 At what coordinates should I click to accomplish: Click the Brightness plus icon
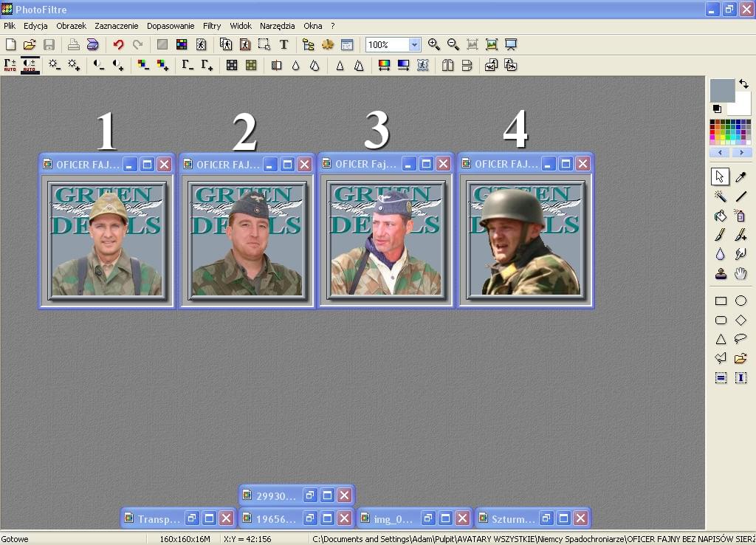(74, 65)
